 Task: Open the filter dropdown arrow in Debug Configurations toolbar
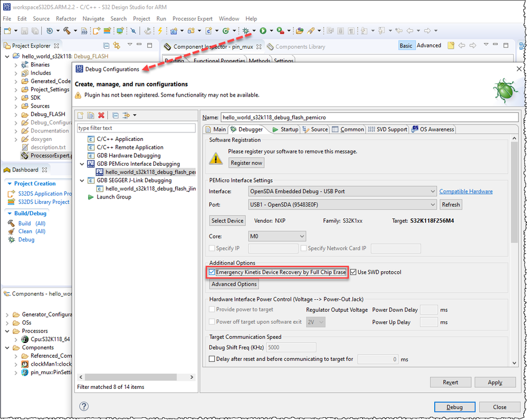[x=135, y=116]
